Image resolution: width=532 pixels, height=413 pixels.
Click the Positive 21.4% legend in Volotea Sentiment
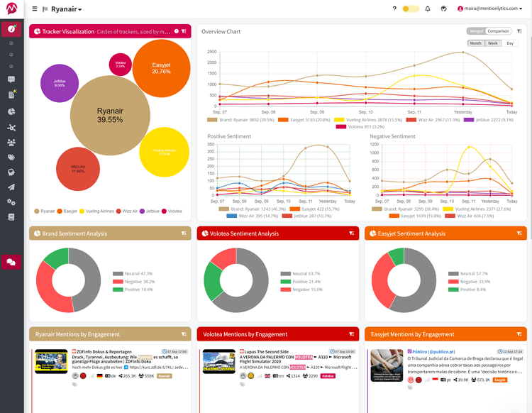click(x=301, y=282)
